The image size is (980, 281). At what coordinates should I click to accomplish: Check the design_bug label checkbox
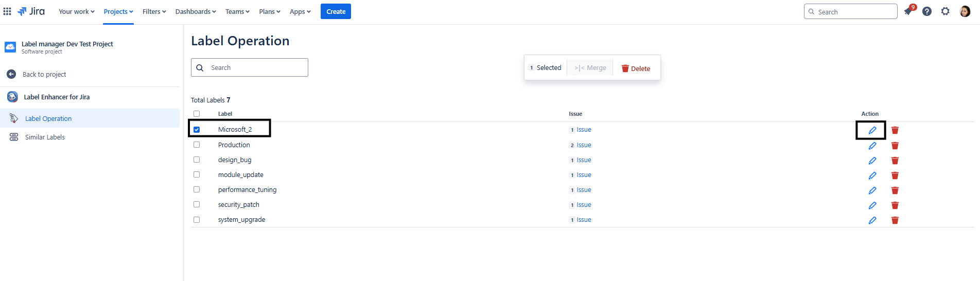[x=197, y=160]
